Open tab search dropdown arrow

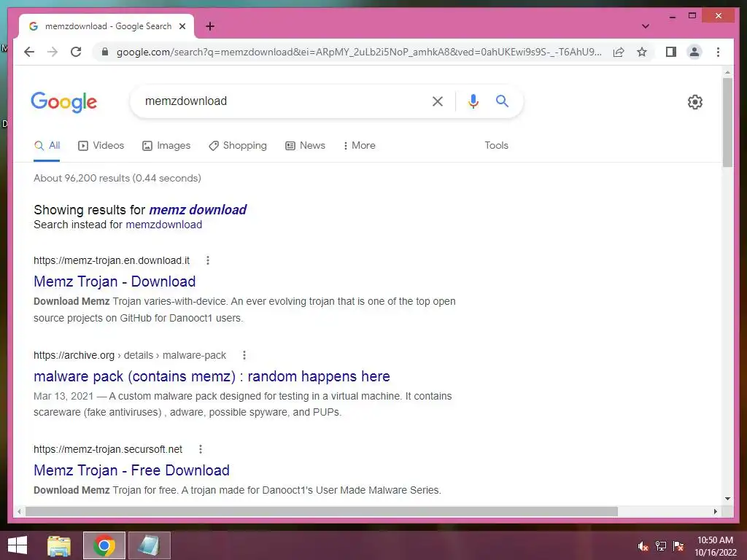pyautogui.click(x=646, y=26)
